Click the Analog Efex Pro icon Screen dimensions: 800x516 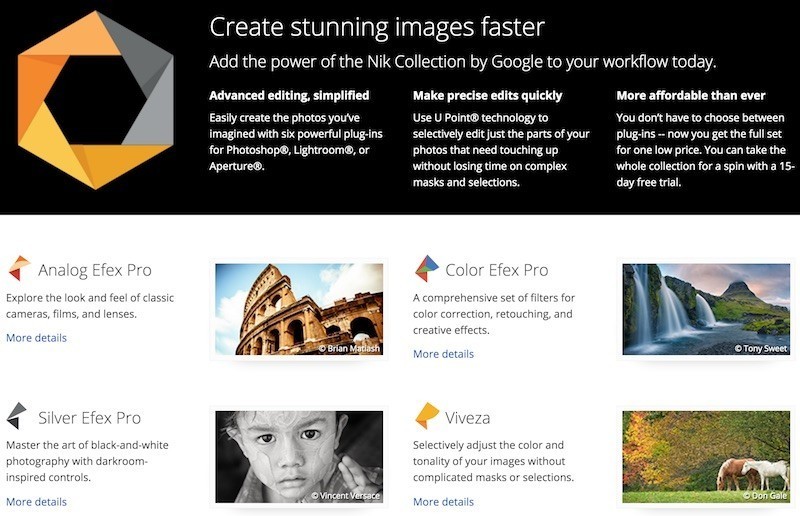[19, 268]
